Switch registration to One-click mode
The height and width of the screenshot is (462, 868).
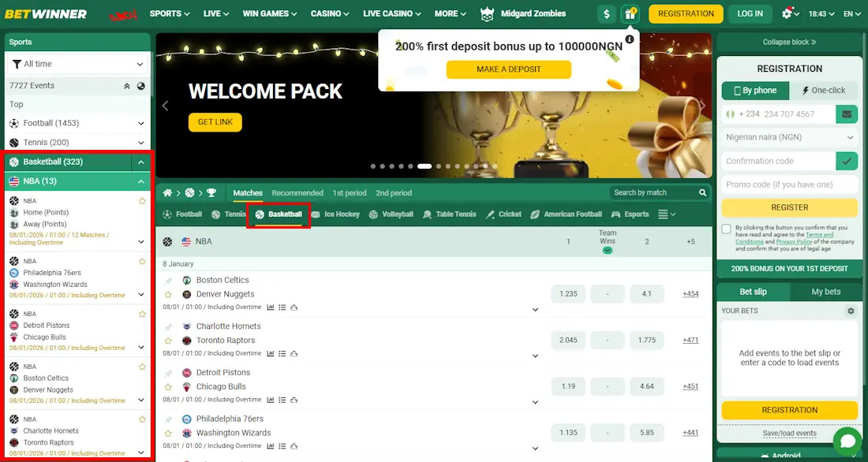[x=824, y=90]
